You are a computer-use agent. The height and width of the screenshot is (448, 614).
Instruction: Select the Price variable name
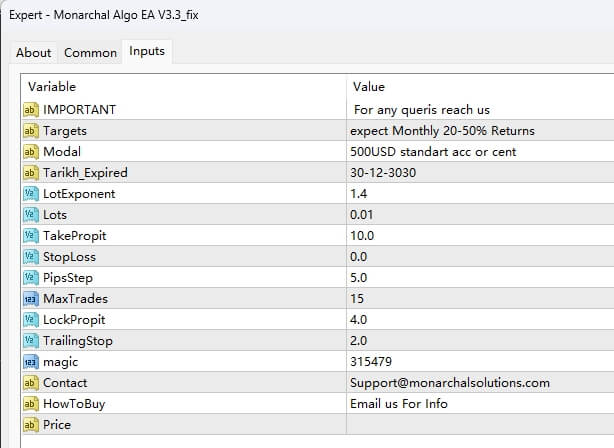pyautogui.click(x=57, y=425)
